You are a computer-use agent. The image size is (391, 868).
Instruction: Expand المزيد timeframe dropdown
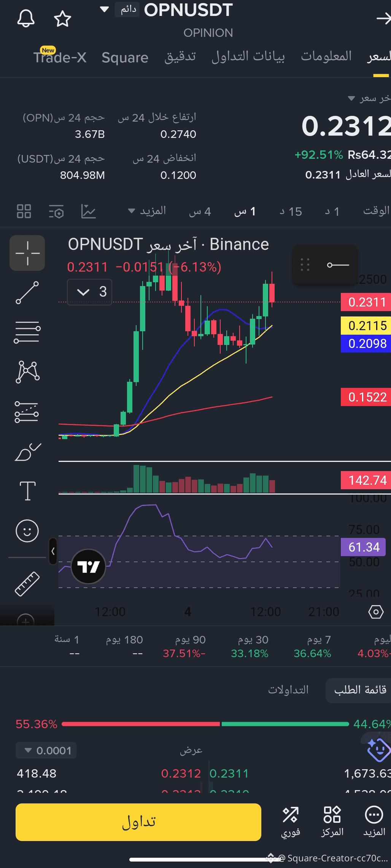tap(147, 211)
